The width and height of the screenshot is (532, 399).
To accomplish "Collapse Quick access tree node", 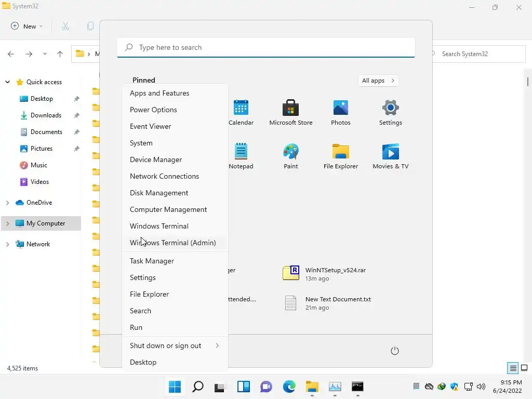I will pos(7,82).
